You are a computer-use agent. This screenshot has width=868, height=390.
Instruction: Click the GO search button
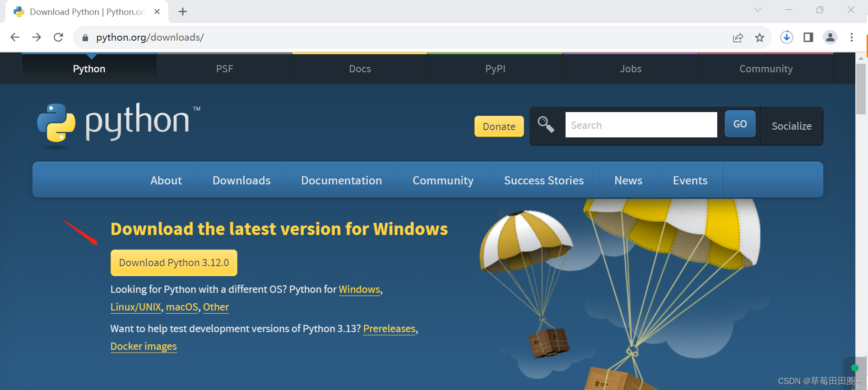740,124
